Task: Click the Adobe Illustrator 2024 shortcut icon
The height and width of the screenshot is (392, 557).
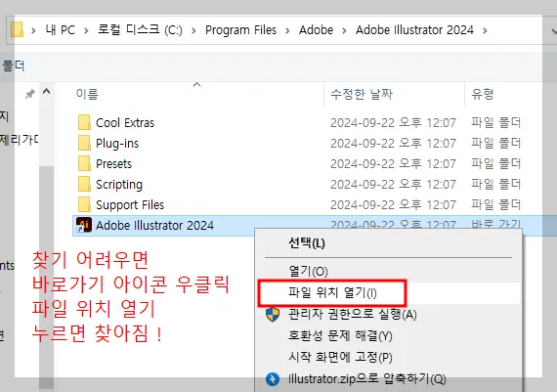Action: (84, 225)
